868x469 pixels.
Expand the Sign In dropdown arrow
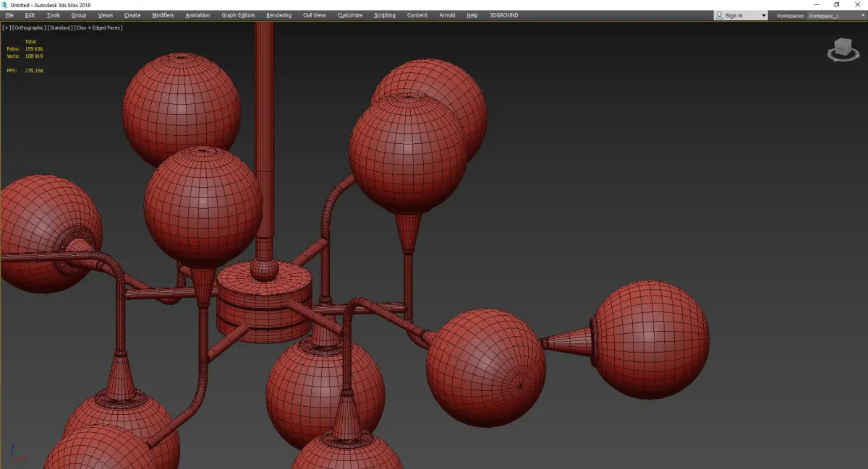(763, 15)
